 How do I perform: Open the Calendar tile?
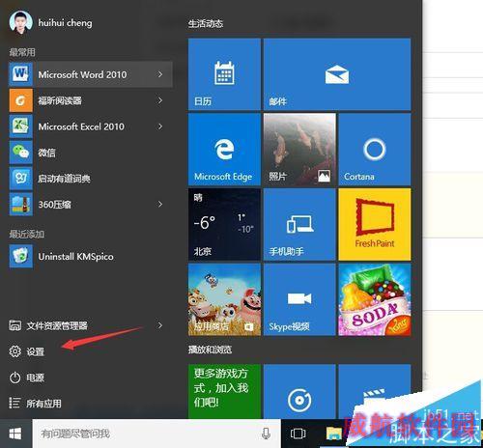(224, 74)
